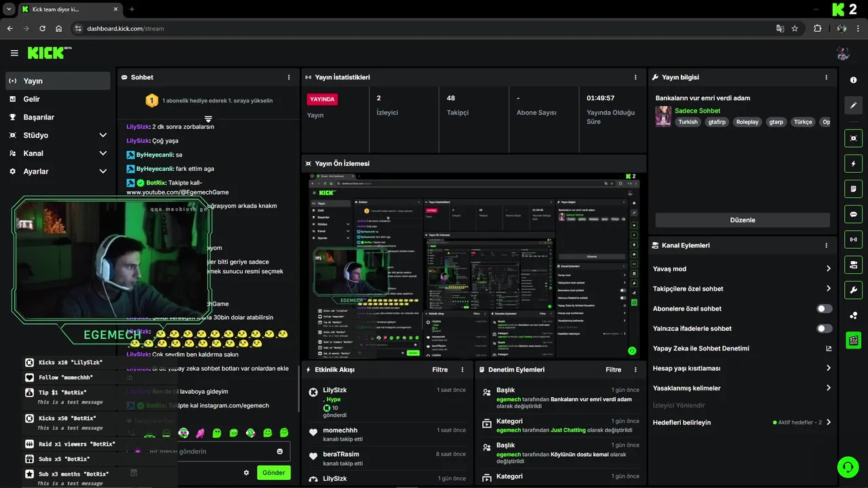Enable Abonelere özel sohbet toggle
The width and height of the screenshot is (868, 488).
tap(825, 308)
